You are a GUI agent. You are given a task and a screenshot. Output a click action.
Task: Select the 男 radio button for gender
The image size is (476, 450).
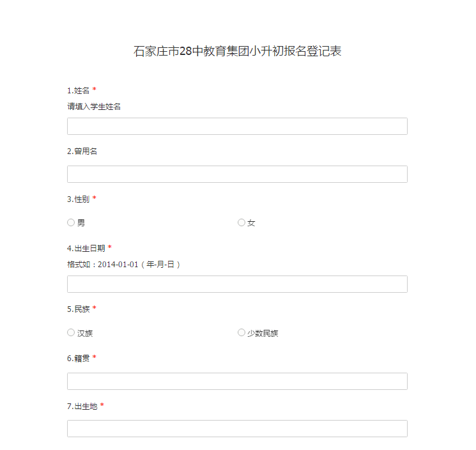pyautogui.click(x=71, y=223)
